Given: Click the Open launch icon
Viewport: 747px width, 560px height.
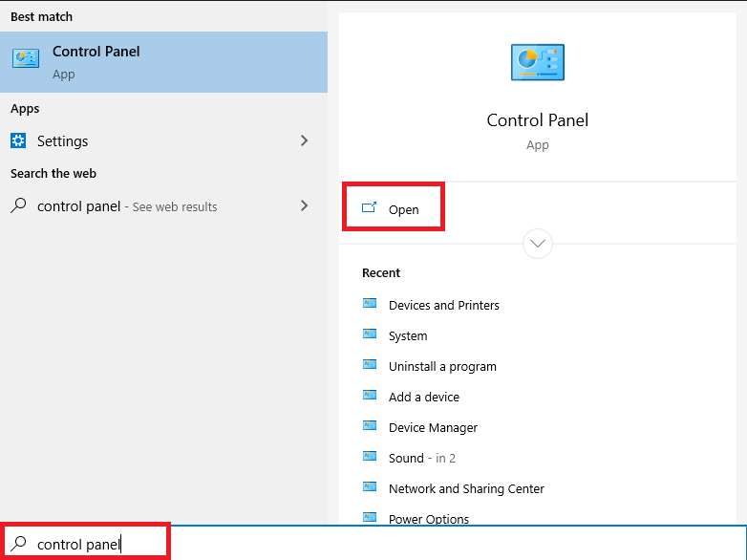Looking at the screenshot, I should click(370, 207).
